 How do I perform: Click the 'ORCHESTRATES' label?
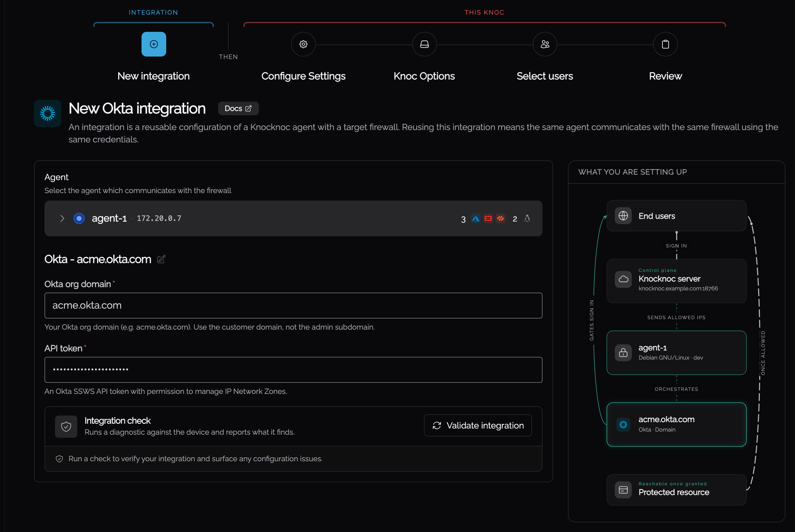(x=676, y=389)
